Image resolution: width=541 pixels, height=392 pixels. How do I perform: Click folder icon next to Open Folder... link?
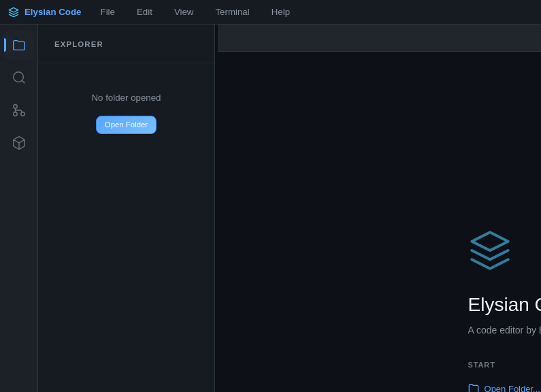tap(474, 388)
